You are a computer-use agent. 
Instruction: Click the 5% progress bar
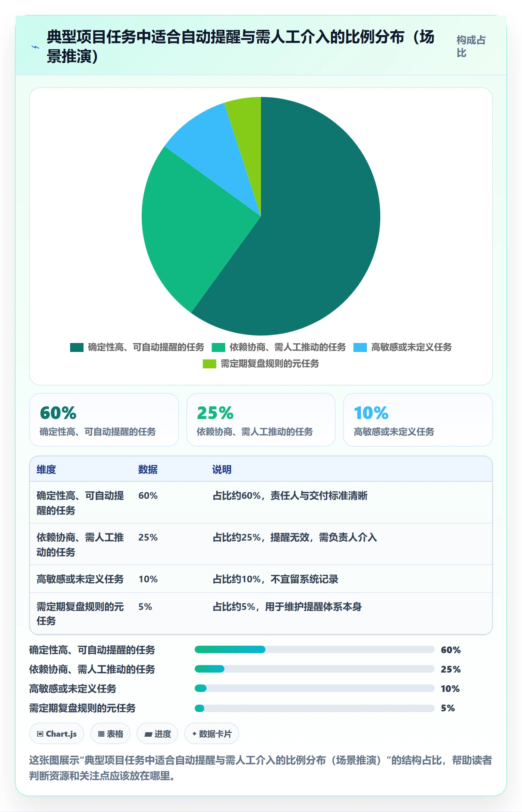[x=315, y=708]
